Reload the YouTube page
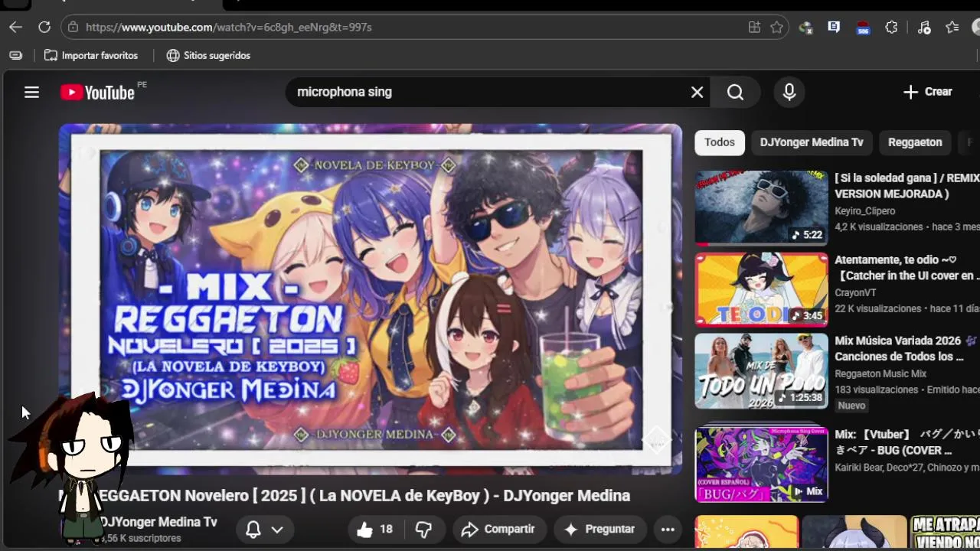 [44, 27]
